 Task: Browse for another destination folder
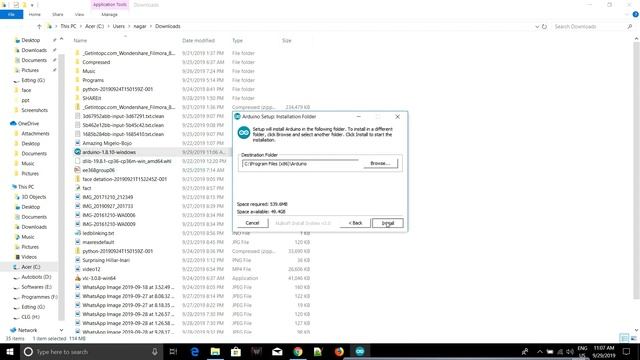click(x=380, y=163)
